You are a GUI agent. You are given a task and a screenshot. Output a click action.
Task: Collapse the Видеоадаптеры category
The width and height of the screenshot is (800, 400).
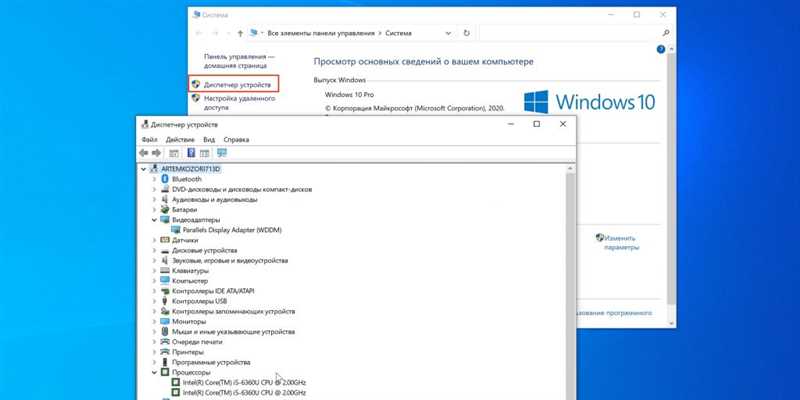pyautogui.click(x=154, y=220)
